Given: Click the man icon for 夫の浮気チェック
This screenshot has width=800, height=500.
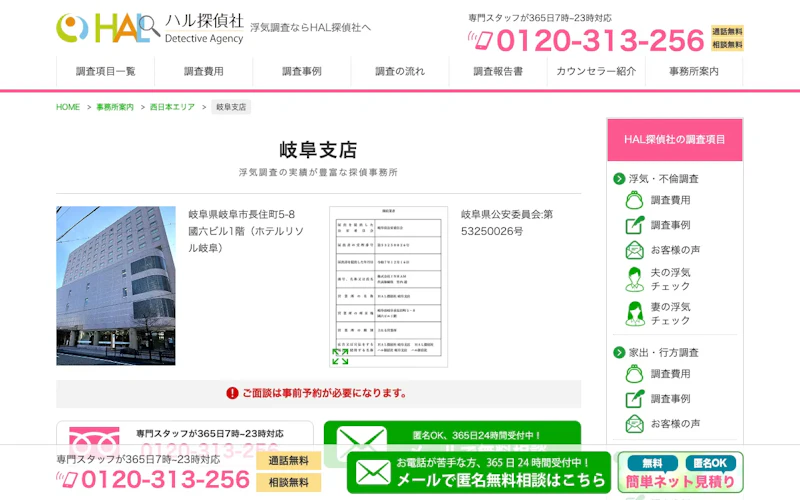Looking at the screenshot, I should [x=635, y=280].
